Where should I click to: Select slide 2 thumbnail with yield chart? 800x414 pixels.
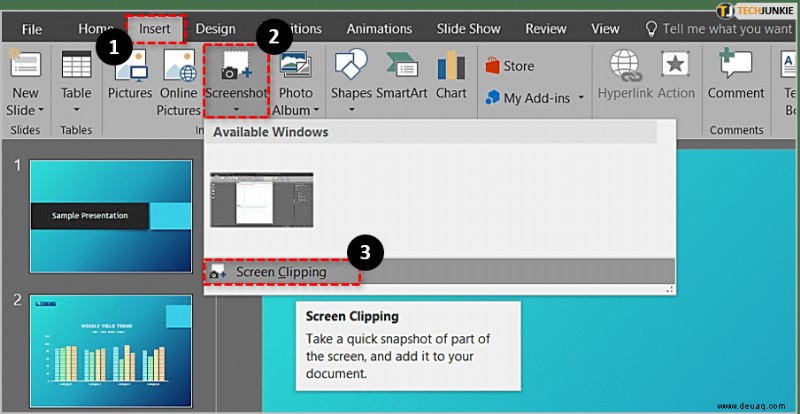click(x=111, y=351)
